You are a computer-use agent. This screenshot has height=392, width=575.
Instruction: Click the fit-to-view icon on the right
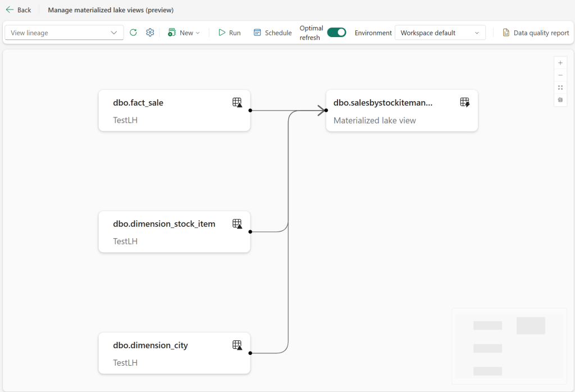pyautogui.click(x=560, y=87)
